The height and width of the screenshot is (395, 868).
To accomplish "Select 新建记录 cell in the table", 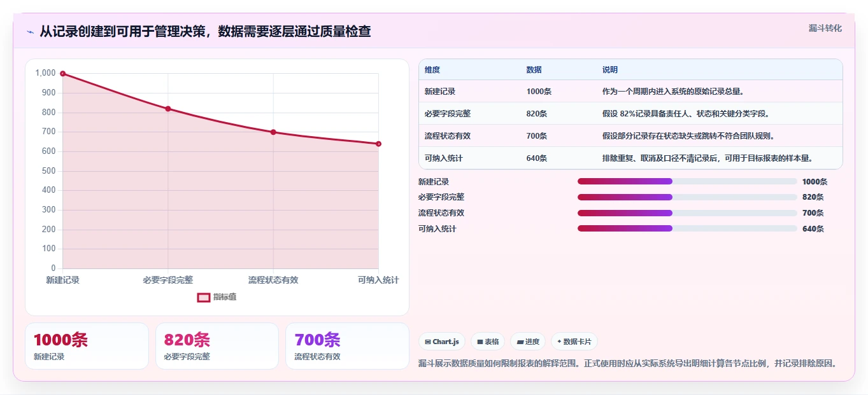I will (x=440, y=92).
